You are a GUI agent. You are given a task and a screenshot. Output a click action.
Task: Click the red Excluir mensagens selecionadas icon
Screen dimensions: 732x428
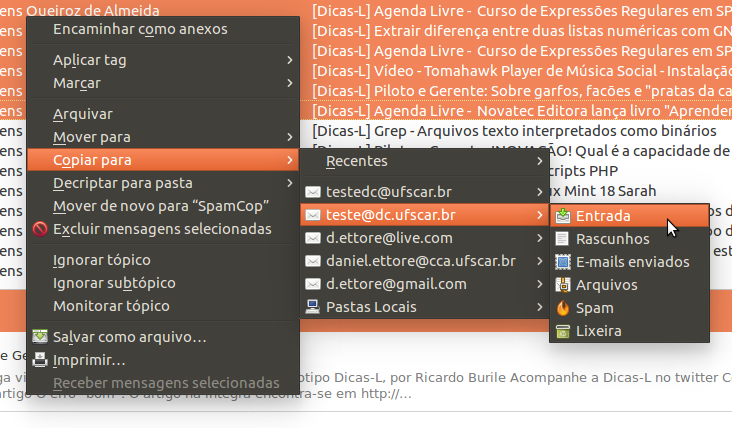point(40,230)
